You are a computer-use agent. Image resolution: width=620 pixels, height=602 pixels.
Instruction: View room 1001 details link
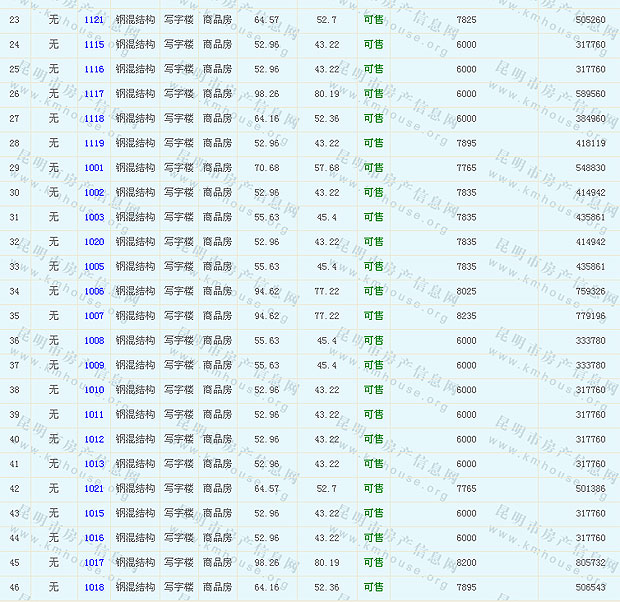(x=94, y=168)
